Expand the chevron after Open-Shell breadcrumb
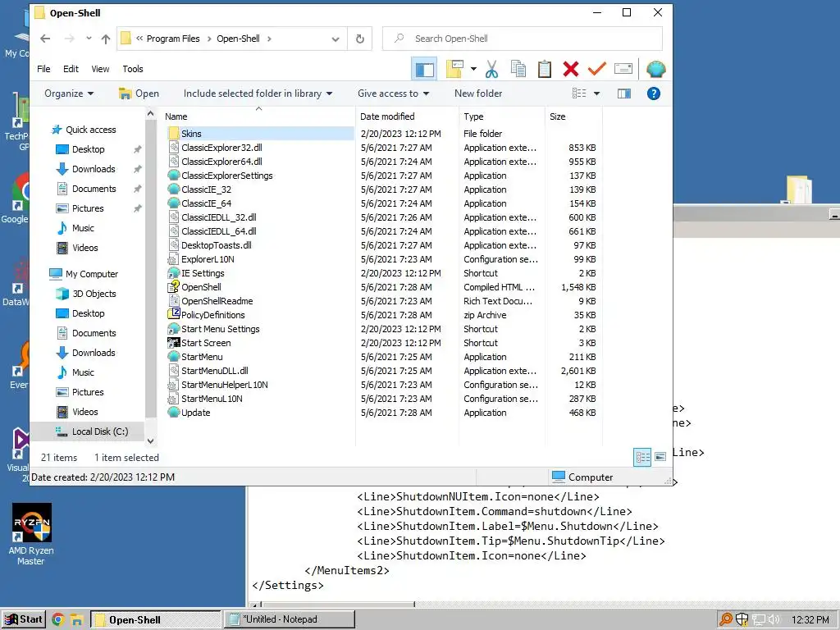This screenshot has height=630, width=840. (x=269, y=39)
